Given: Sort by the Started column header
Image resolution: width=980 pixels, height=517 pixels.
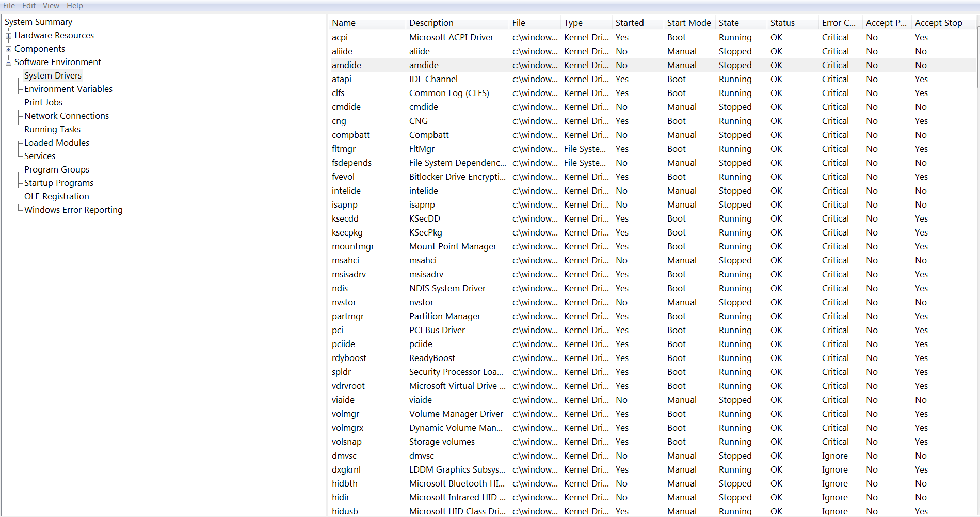Looking at the screenshot, I should point(638,23).
